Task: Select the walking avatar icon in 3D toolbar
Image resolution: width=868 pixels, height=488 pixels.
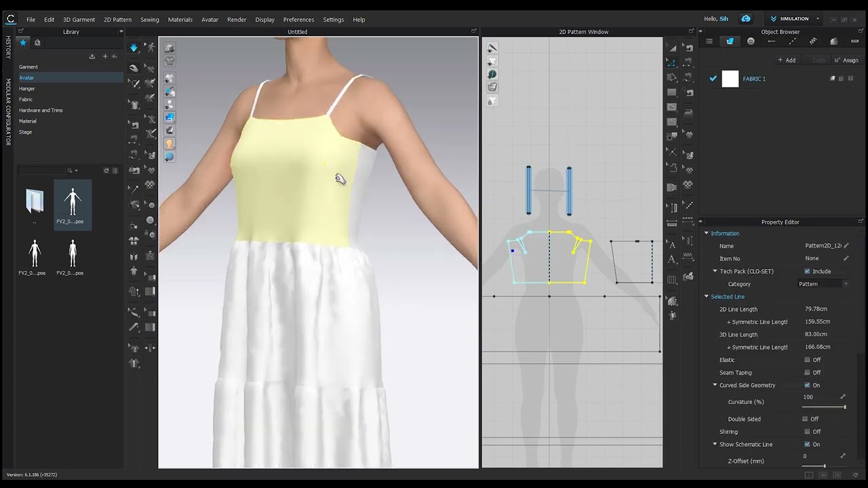Action: (x=151, y=47)
